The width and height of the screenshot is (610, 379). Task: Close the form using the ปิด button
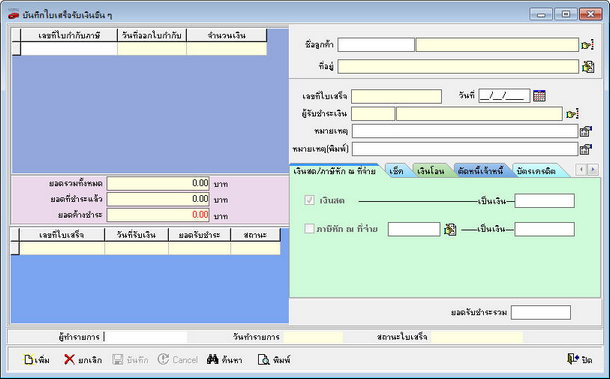point(580,359)
